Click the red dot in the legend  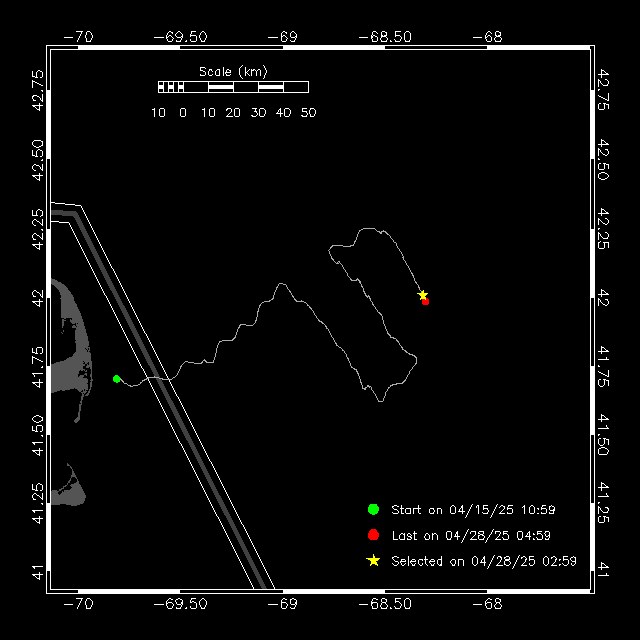click(373, 535)
